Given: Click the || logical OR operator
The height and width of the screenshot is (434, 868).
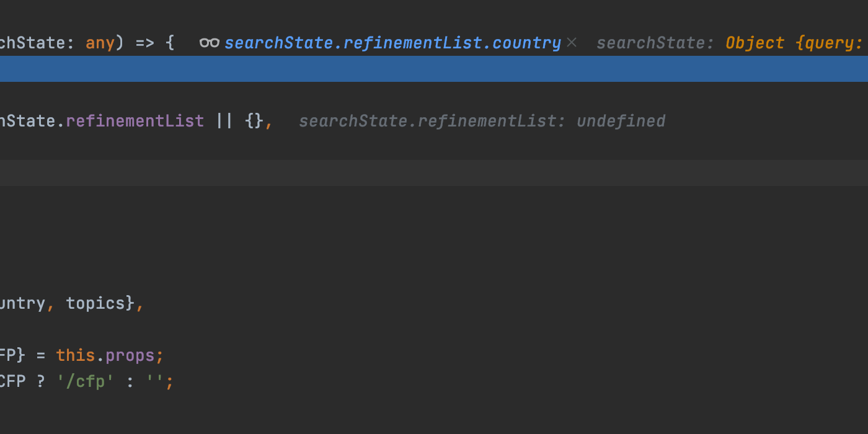Looking at the screenshot, I should point(224,120).
